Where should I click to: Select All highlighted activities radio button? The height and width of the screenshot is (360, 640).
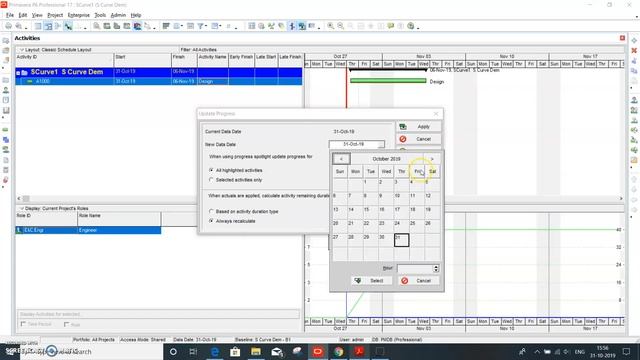pyautogui.click(x=211, y=170)
